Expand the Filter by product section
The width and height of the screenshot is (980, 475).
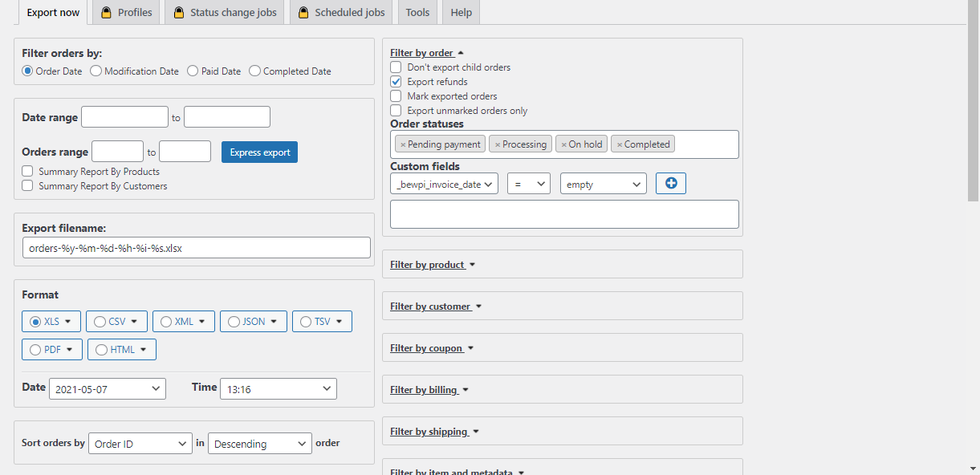point(433,265)
